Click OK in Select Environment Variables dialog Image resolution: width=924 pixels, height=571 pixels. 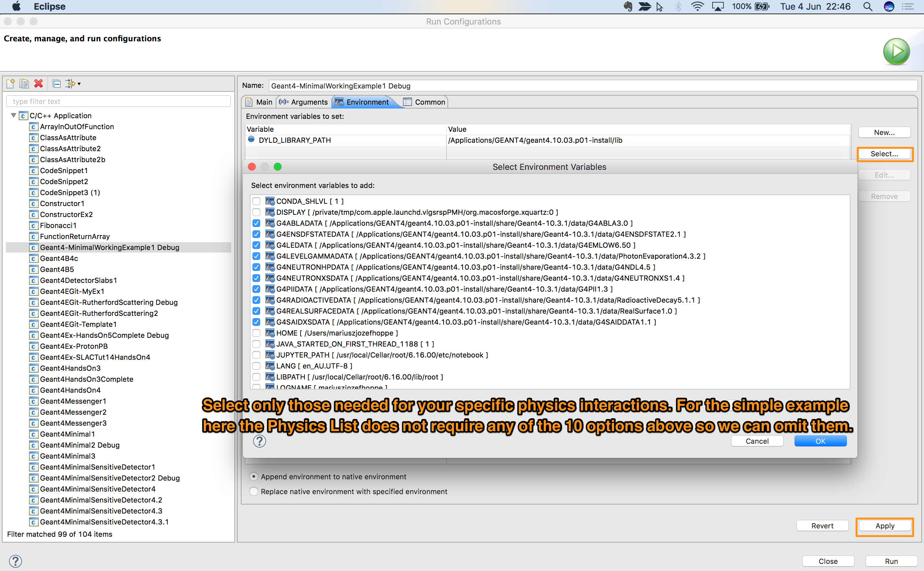tap(820, 441)
